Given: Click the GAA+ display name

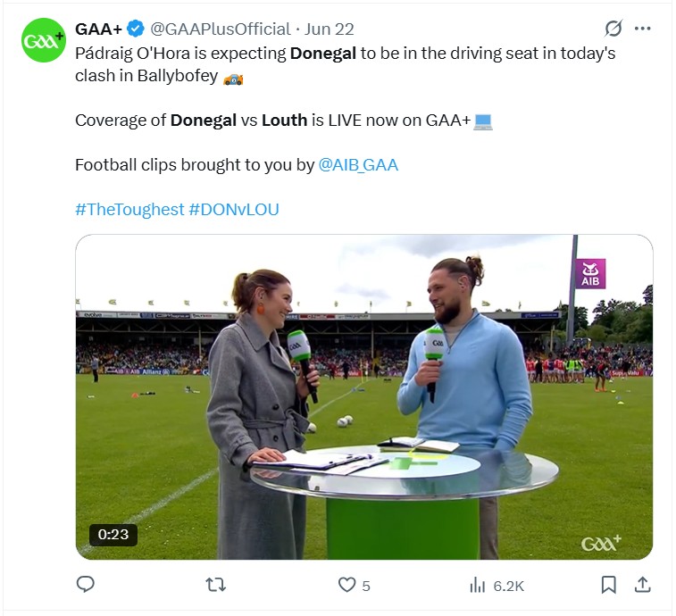Looking at the screenshot, I should click(x=99, y=29).
